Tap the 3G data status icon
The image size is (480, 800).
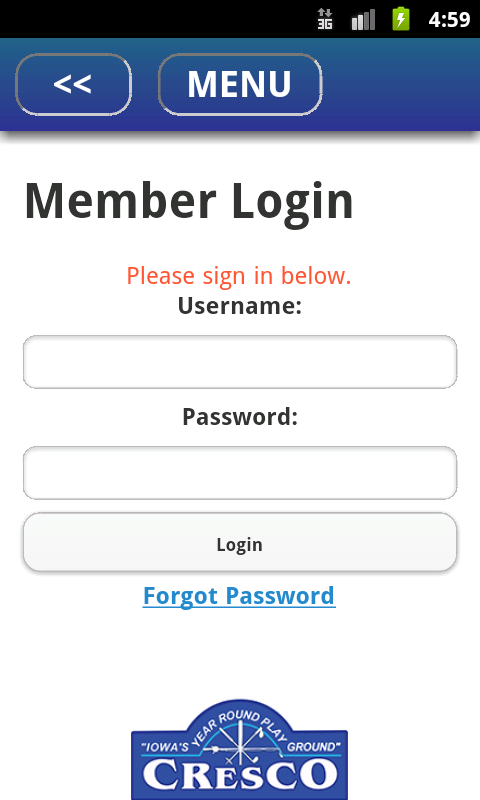[325, 19]
